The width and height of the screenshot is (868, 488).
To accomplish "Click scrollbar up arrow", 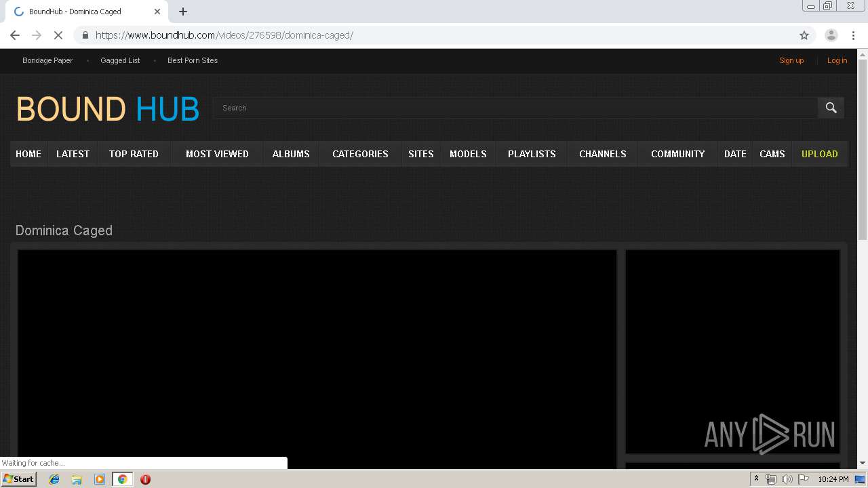I will click(863, 54).
